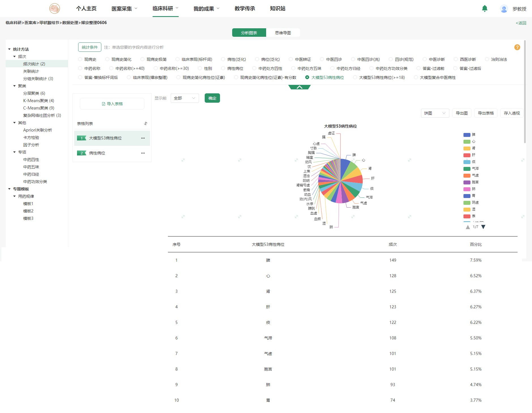Image resolution: width=532 pixels, height=413 pixels.
Task: Open the more options menu for 病性病位 table
Action: point(143,153)
